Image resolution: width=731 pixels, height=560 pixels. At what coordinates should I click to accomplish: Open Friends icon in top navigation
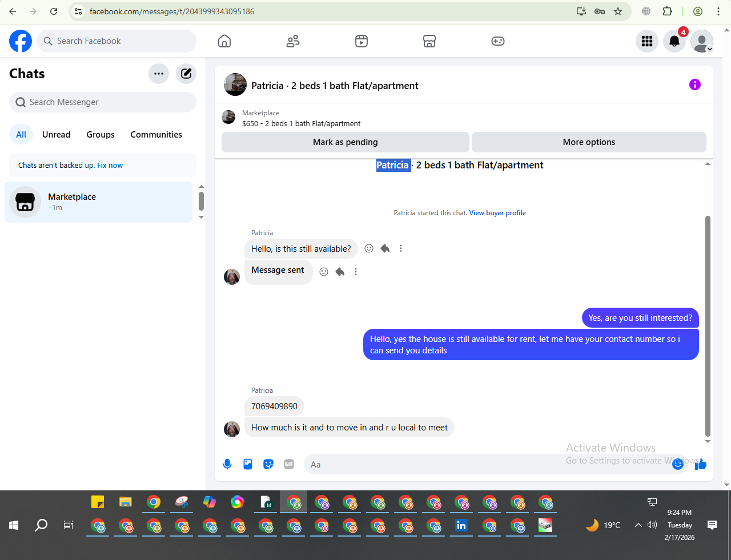click(x=293, y=41)
